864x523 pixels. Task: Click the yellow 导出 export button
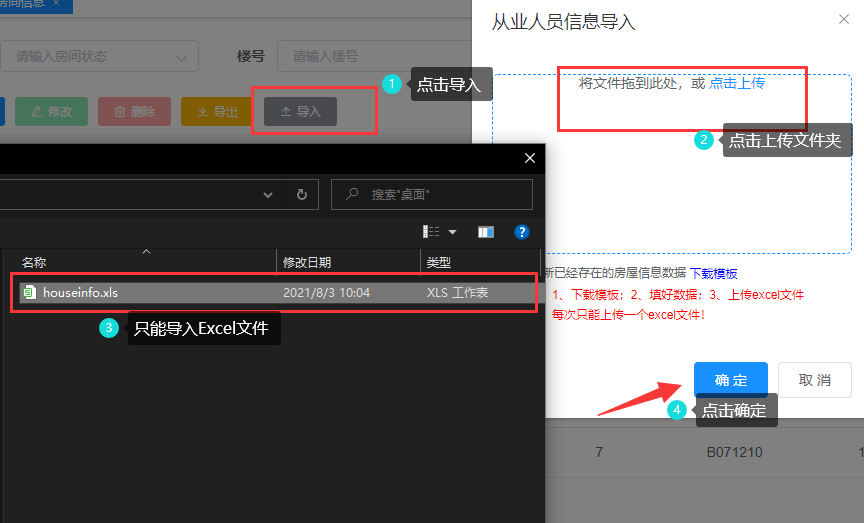pos(217,111)
